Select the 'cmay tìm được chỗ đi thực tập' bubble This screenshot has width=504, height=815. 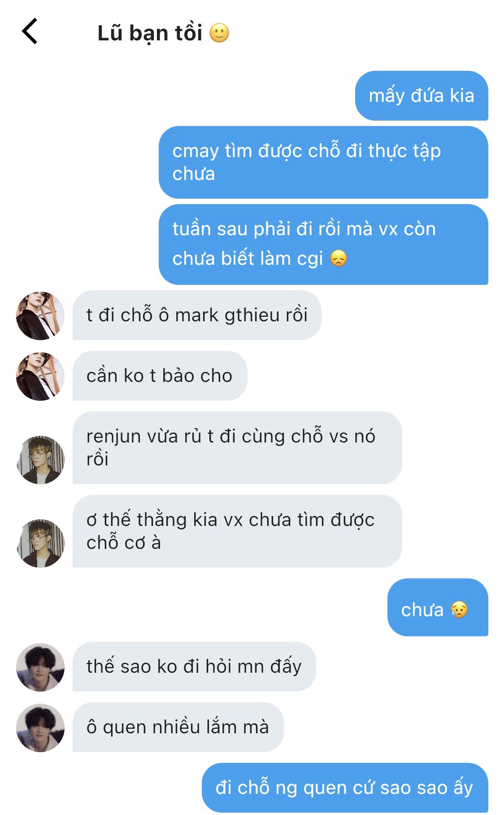[323, 162]
